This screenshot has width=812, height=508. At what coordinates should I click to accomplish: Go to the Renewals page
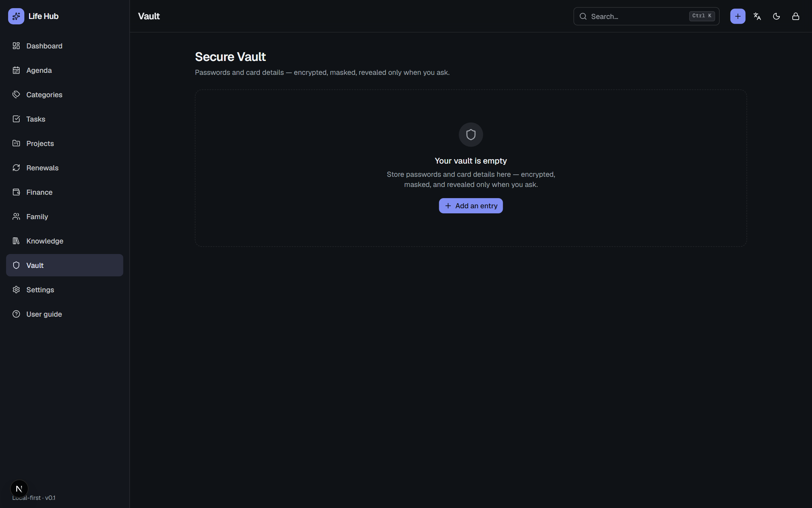click(x=65, y=168)
